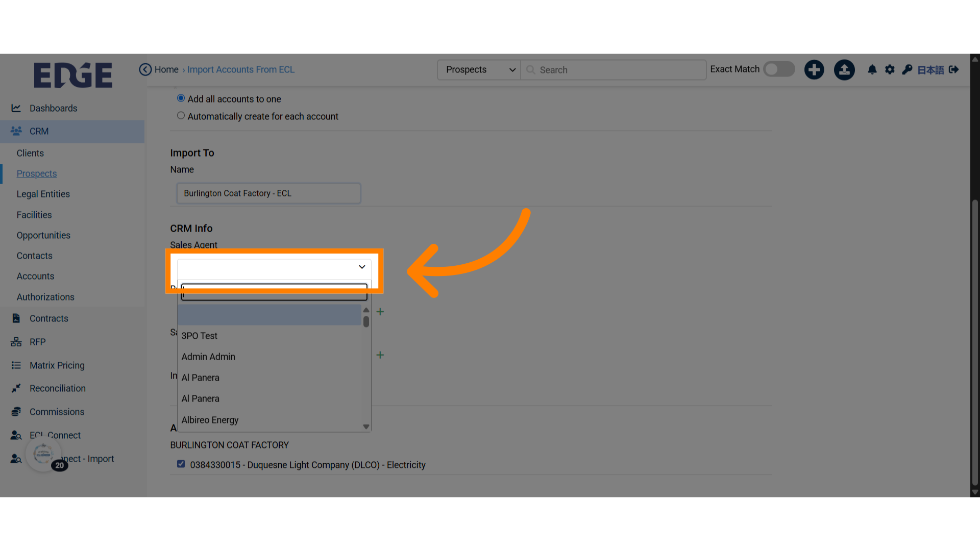Open Reconciliation menu item
Viewport: 980px width, 551px height.
click(x=58, y=388)
